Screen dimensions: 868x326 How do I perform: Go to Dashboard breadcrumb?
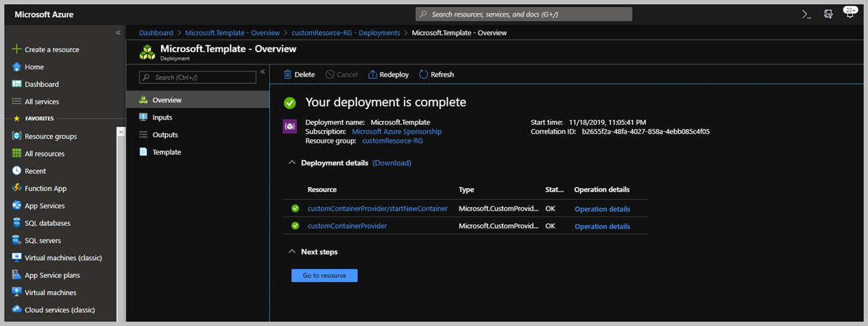coord(156,32)
